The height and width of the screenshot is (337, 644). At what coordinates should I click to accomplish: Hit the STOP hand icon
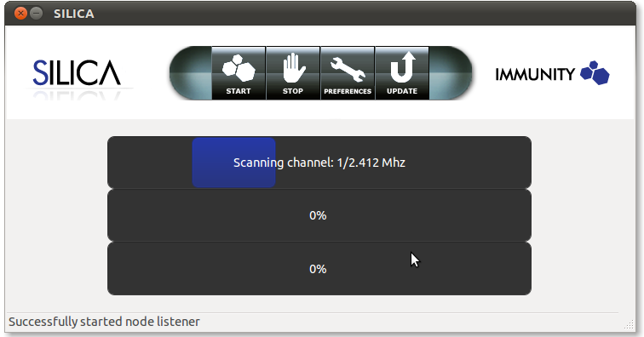(293, 68)
